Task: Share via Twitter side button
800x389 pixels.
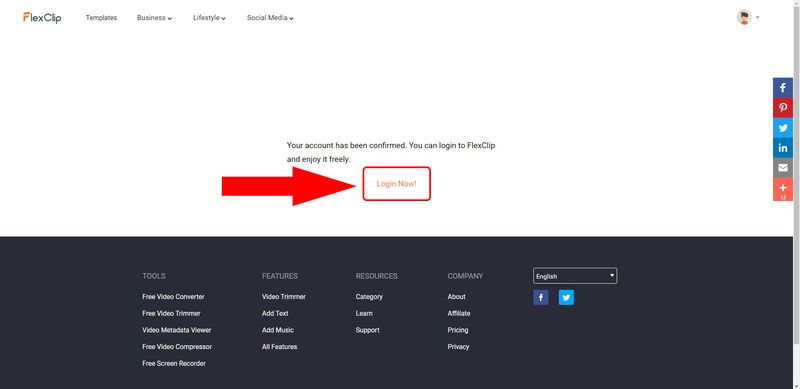Action: pos(783,128)
